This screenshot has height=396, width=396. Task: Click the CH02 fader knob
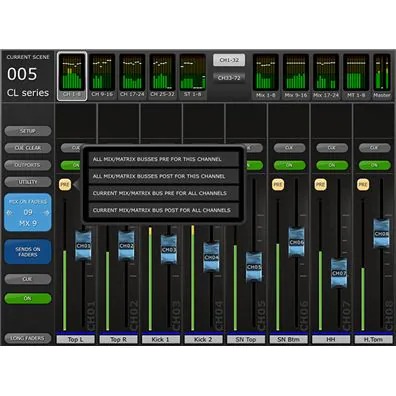pos(126,246)
